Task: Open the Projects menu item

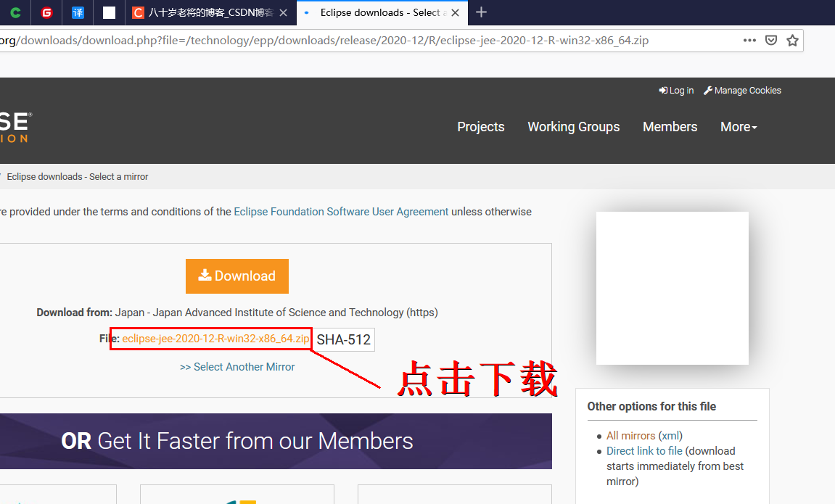Action: [481, 127]
